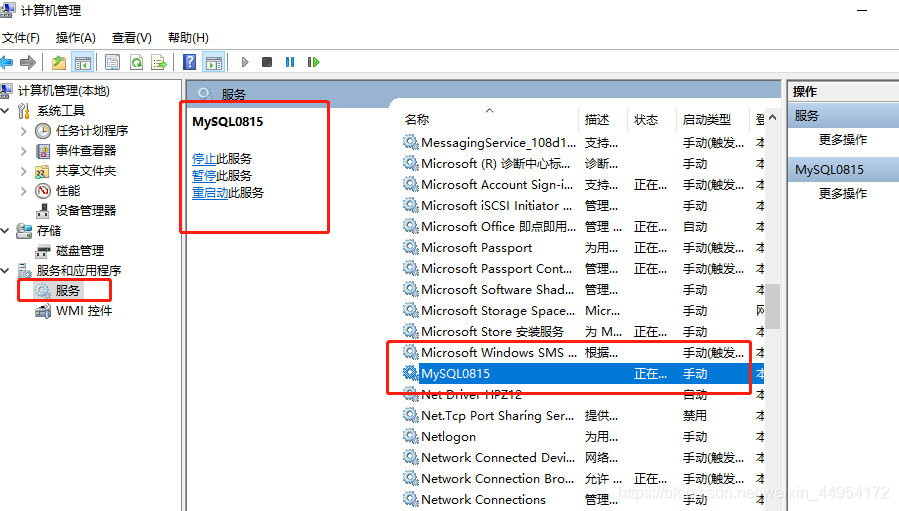Viewport: 899px width, 511px height.
Task: Select Microsoft Office 即点即用 service row
Action: [x=583, y=227]
